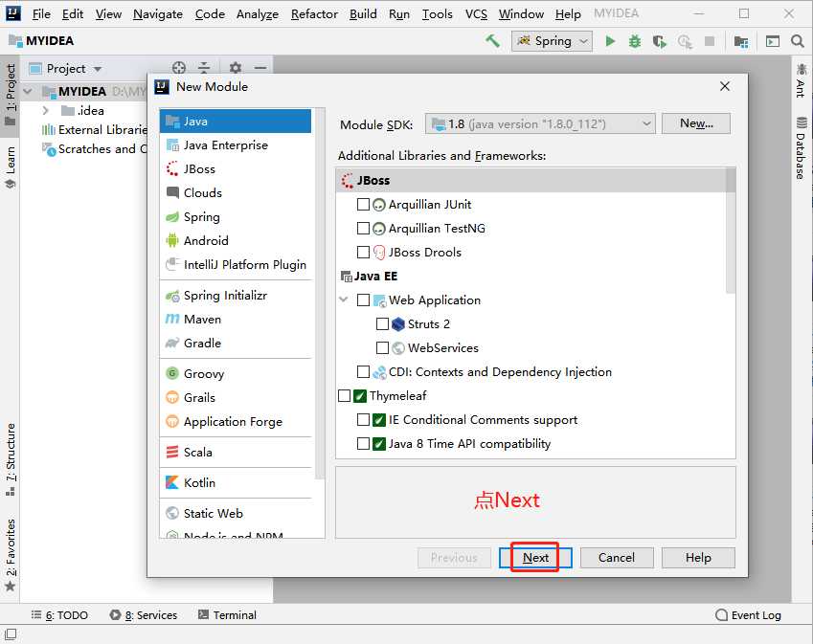Screen dimensions: 813x644
Task: Select External Libraries in project tree
Action: tap(95, 129)
